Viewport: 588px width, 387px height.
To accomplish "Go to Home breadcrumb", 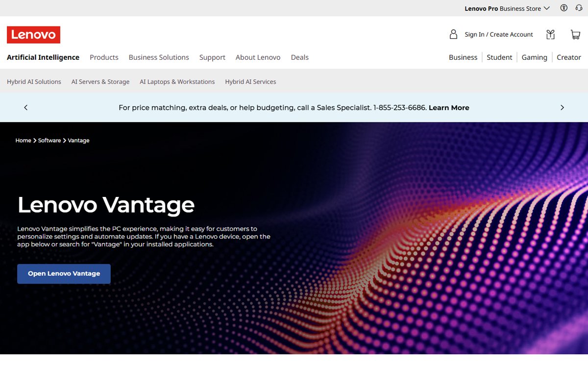I will tap(23, 141).
